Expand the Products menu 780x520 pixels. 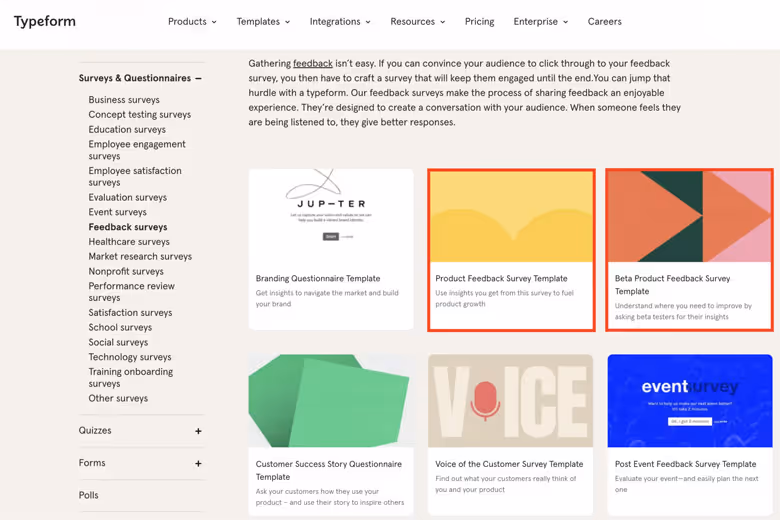click(192, 21)
